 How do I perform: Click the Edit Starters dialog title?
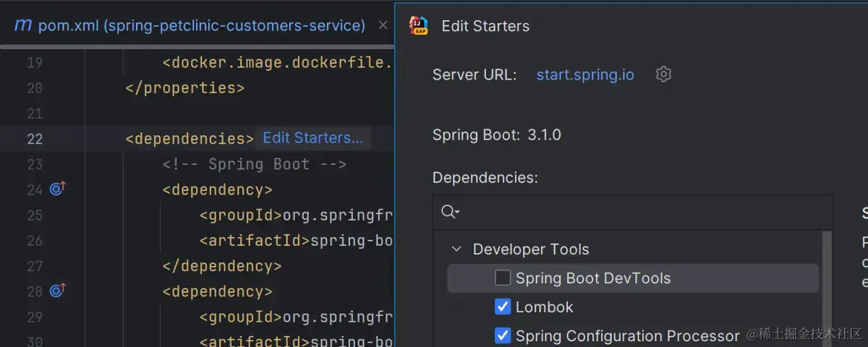coord(485,26)
